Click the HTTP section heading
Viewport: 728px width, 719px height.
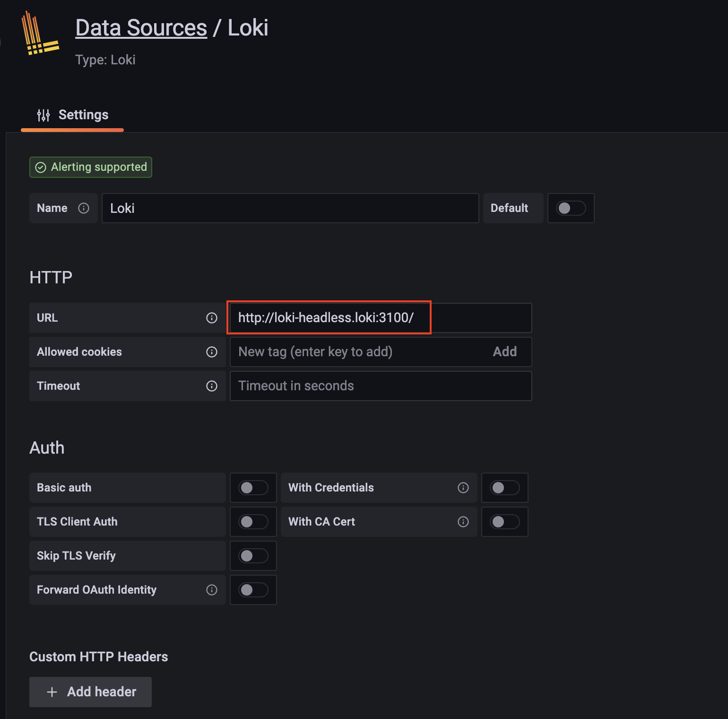click(51, 277)
